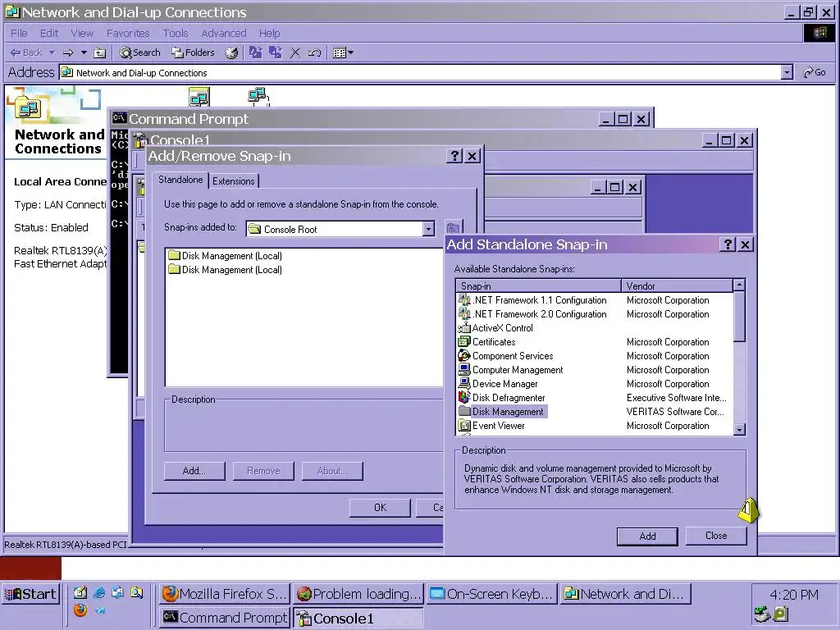Click OK in Add/Remove Snap-in dialog
This screenshot has width=840, height=630.
click(x=380, y=507)
